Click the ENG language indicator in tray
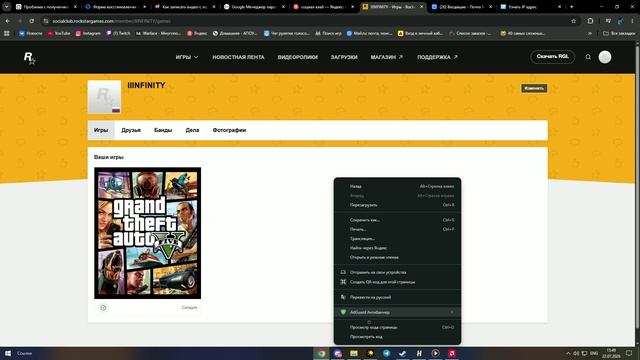The height and width of the screenshot is (360, 640). [x=594, y=353]
